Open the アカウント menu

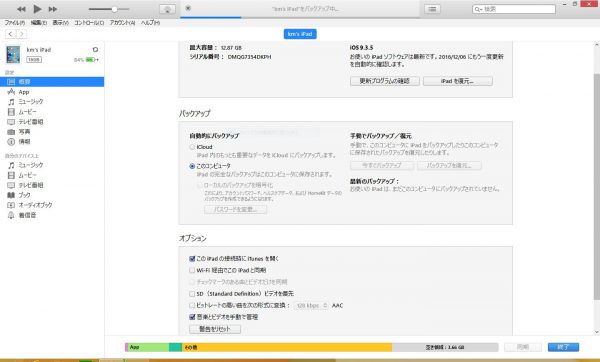122,23
